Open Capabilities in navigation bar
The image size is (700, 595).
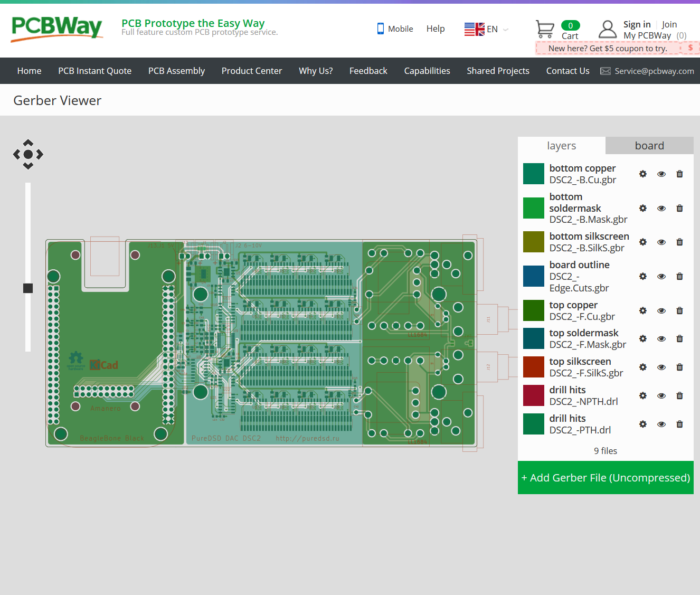click(427, 71)
